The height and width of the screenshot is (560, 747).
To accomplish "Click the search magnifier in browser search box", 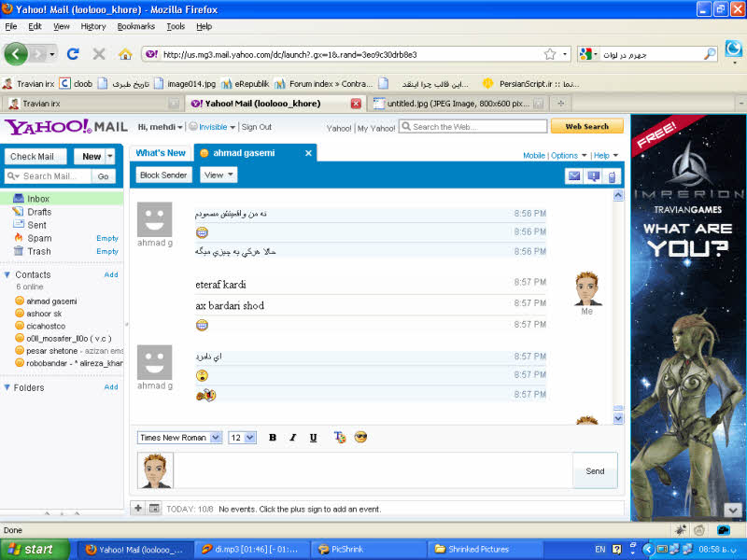I will coord(710,54).
